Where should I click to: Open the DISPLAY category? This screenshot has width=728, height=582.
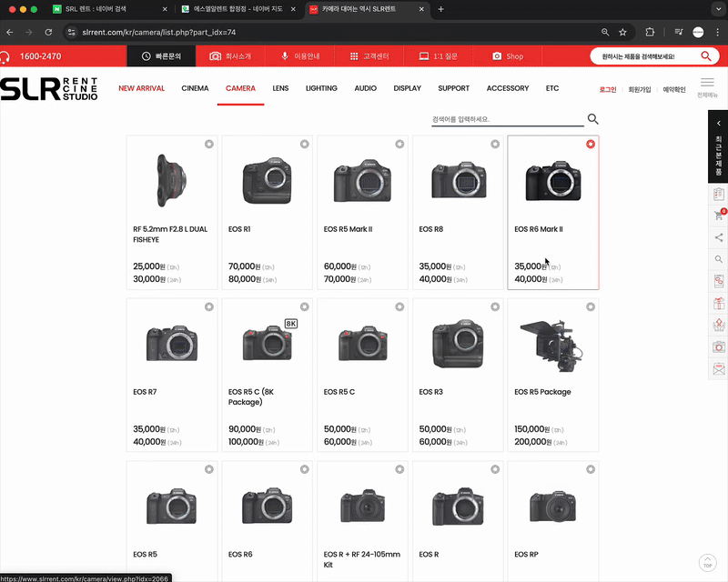point(407,88)
